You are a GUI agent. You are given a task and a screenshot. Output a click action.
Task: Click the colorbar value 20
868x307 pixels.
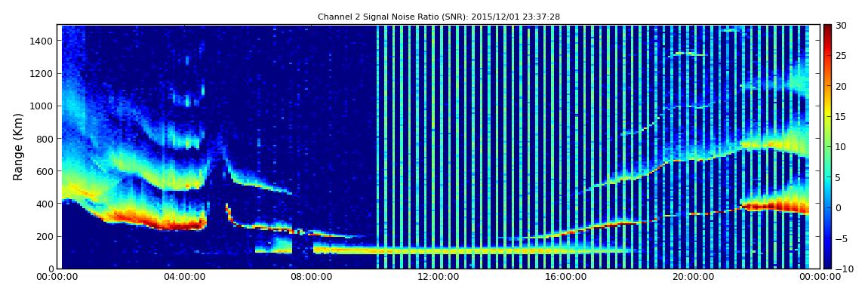[x=842, y=86]
